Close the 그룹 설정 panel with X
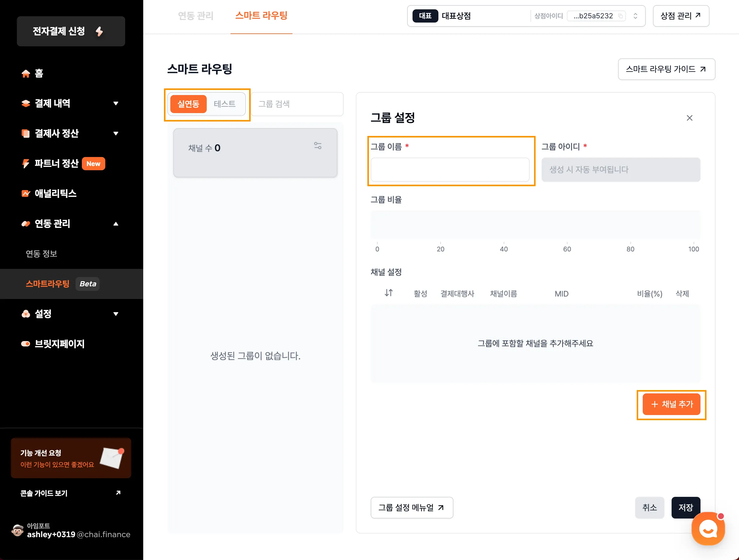 tap(689, 118)
